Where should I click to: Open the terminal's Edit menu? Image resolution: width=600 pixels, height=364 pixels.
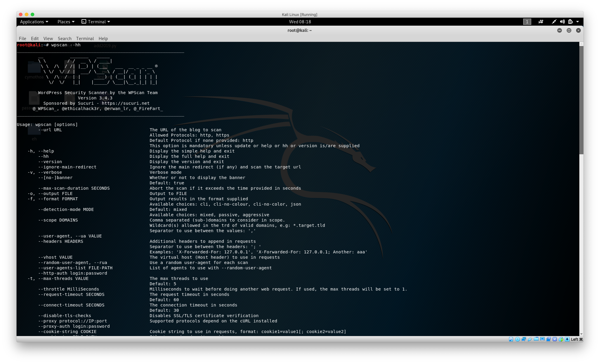[35, 38]
